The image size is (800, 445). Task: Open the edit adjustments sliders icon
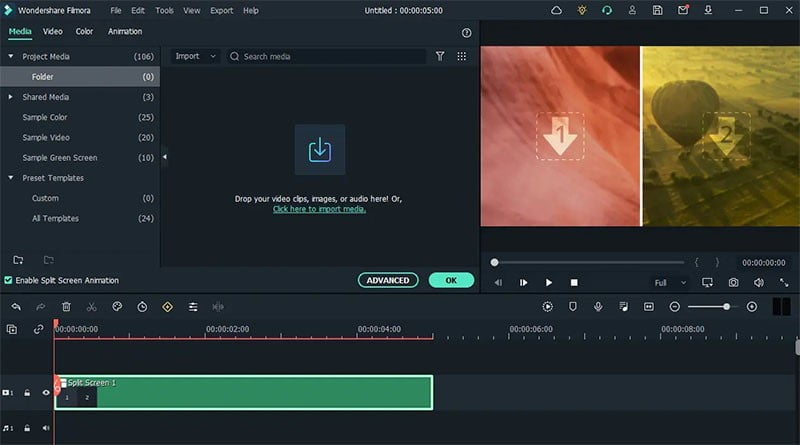pos(193,307)
